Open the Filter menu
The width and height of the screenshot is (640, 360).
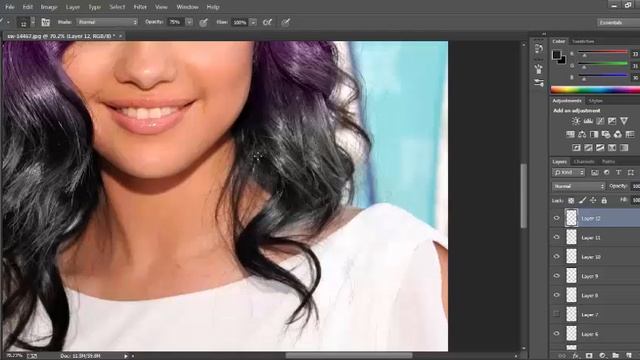click(x=140, y=7)
